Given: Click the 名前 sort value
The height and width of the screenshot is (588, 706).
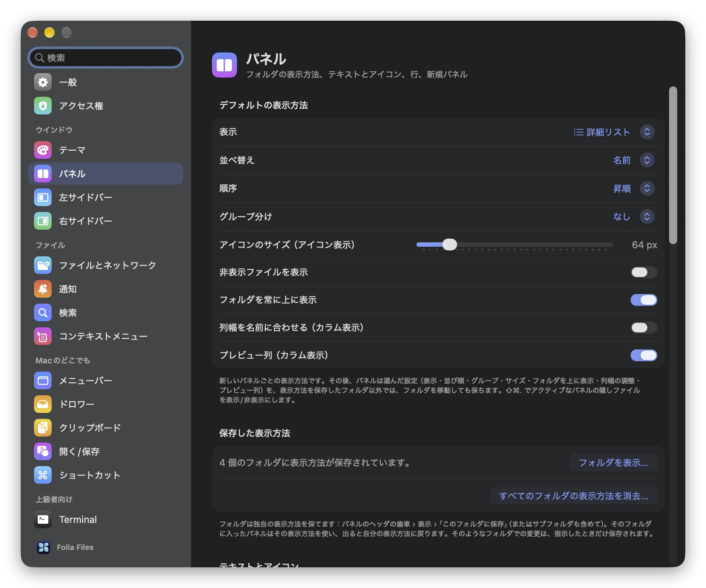Looking at the screenshot, I should pyautogui.click(x=622, y=160).
